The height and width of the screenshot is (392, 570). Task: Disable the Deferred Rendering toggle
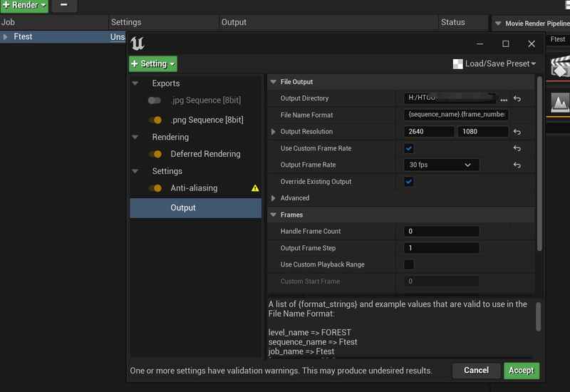pos(155,154)
